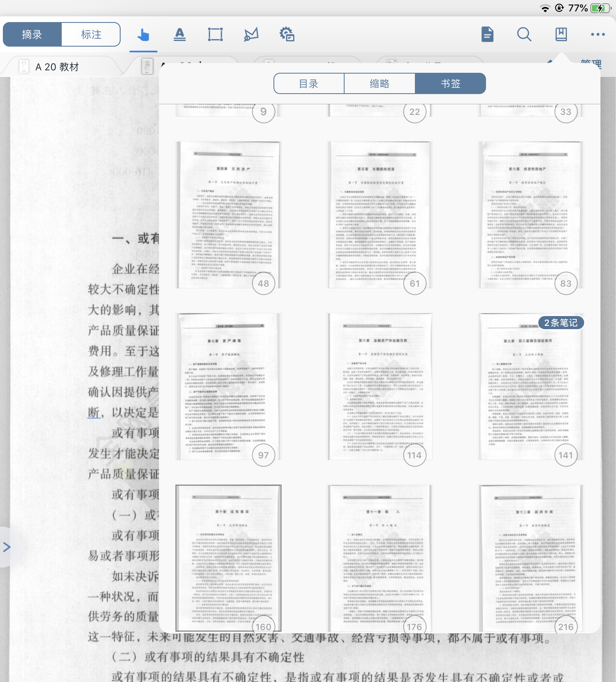Pick the lasso freeform selection tool
Screen dimensions: 616x682
pos(251,35)
